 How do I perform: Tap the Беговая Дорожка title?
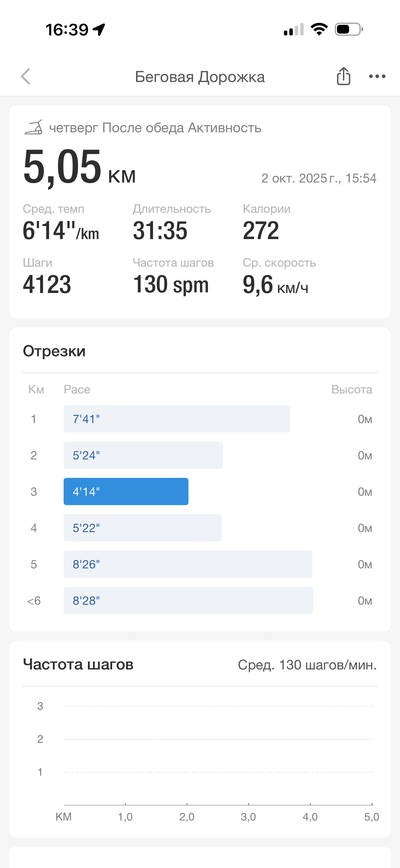coord(200,77)
